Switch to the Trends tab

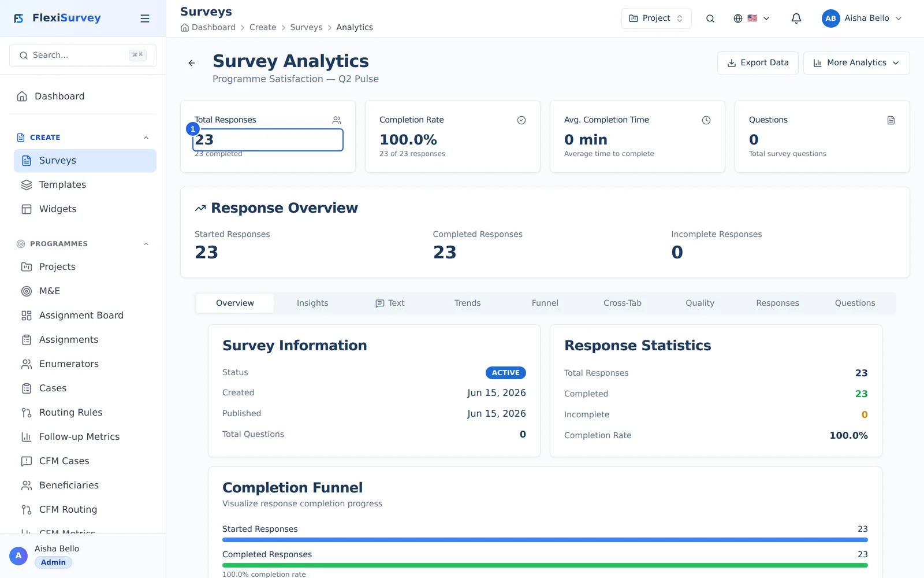pyautogui.click(x=467, y=303)
